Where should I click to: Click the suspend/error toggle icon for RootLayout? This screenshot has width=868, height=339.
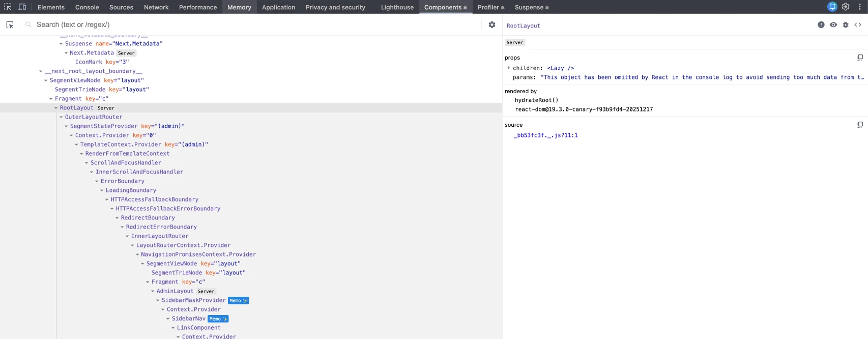[821, 25]
